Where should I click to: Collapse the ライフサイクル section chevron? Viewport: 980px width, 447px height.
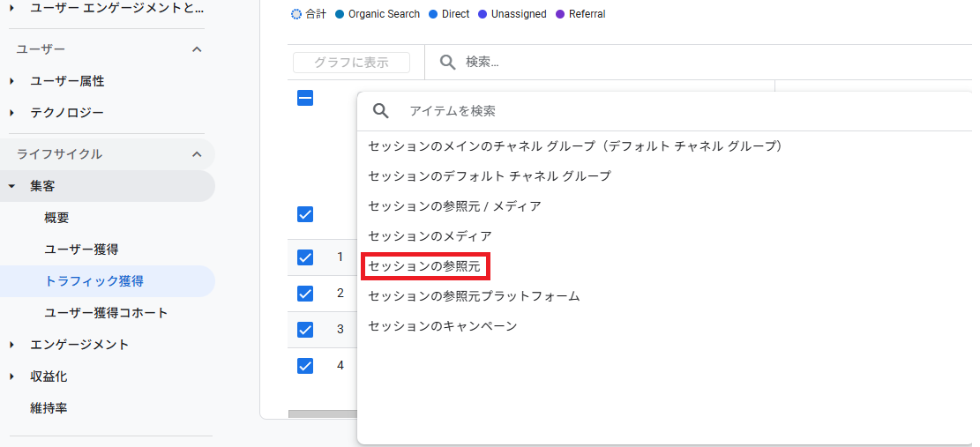197,154
